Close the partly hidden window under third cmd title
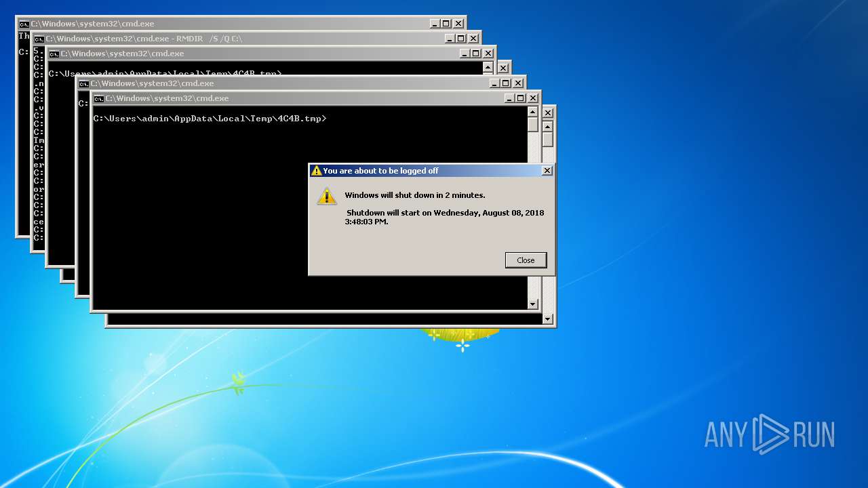868x488 pixels. pyautogui.click(x=502, y=68)
